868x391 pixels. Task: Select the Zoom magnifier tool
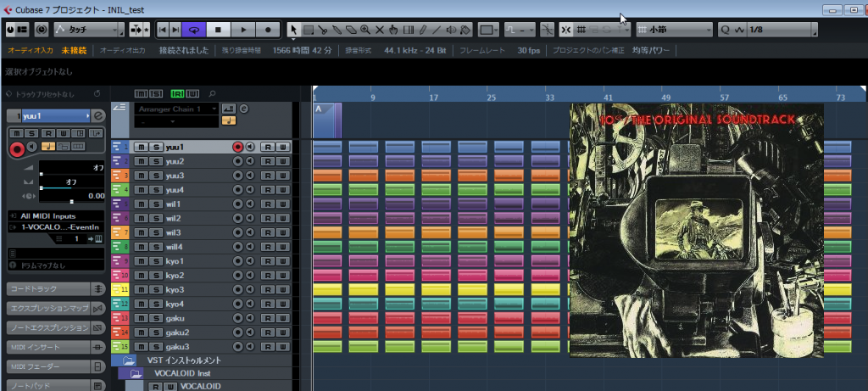click(x=365, y=30)
